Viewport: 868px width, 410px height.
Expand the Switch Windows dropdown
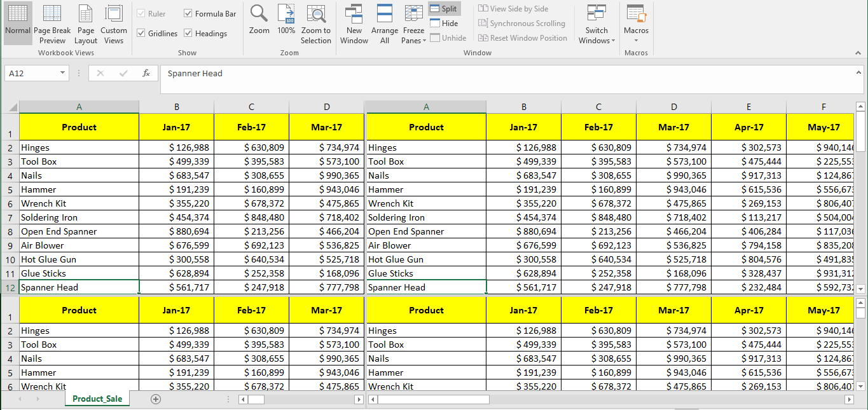(x=596, y=25)
